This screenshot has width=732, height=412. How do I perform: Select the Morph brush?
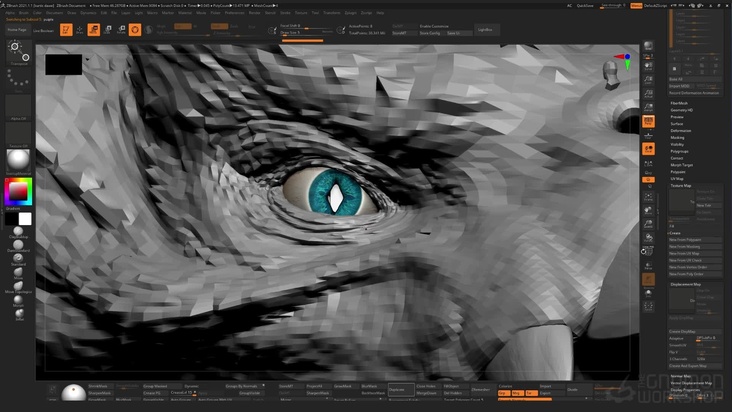pos(18,300)
